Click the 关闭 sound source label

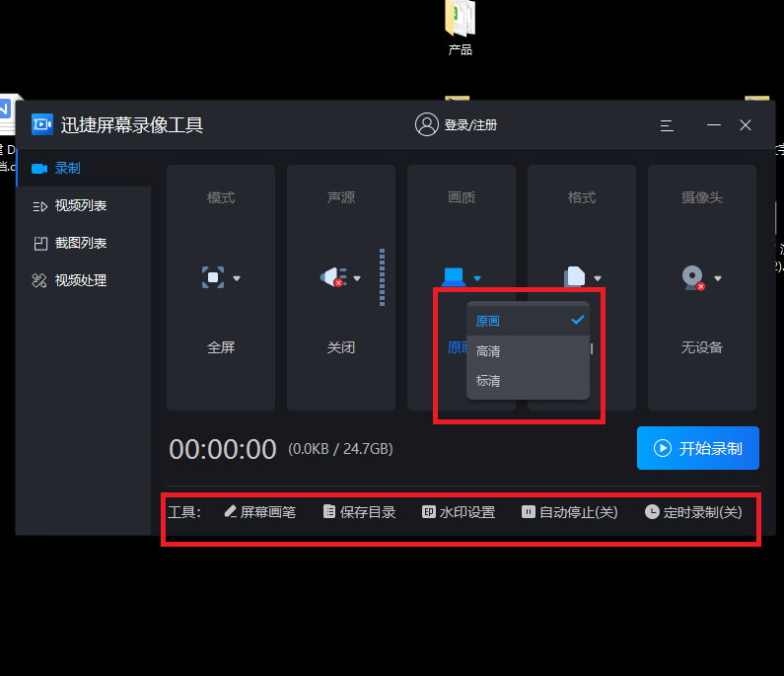pos(341,347)
